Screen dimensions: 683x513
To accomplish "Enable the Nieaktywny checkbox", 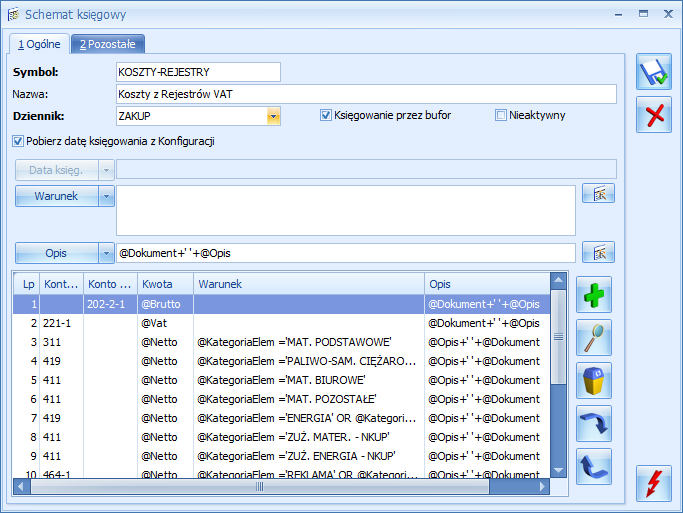I will [501, 115].
